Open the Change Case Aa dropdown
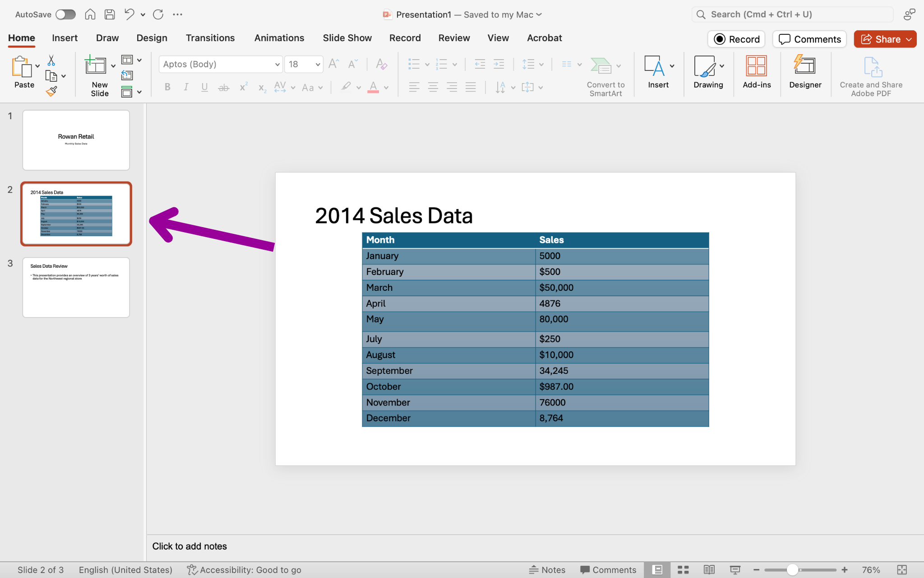The height and width of the screenshot is (578, 924). coord(312,88)
